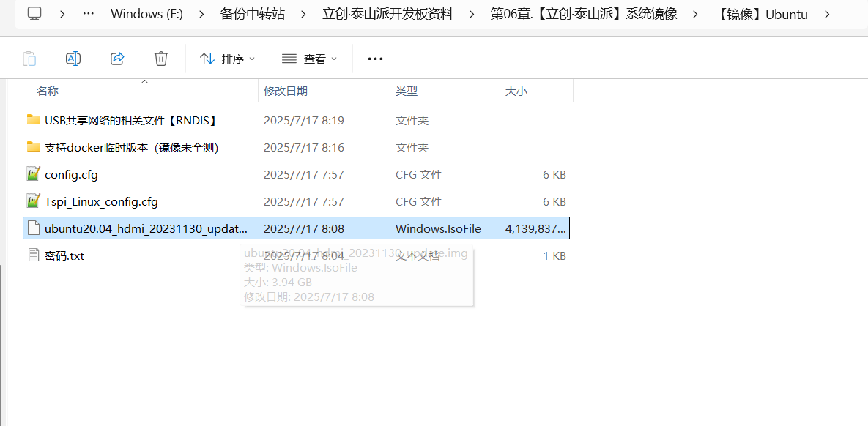Screen dimensions: 868x426
Task: Click the This PC monitor icon in address bar
Action: click(34, 13)
